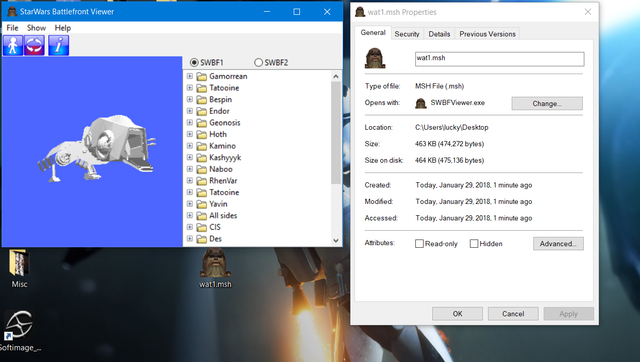
Task: Open the Help menu
Action: [x=62, y=28]
